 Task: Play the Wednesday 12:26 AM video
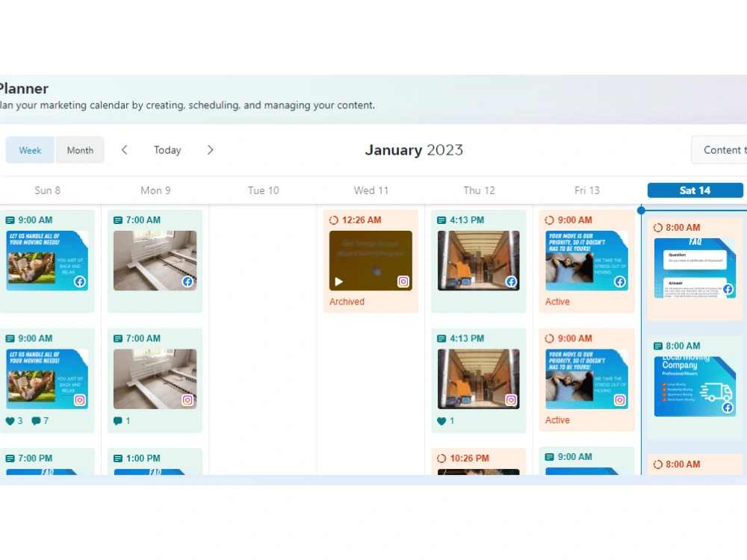338,281
